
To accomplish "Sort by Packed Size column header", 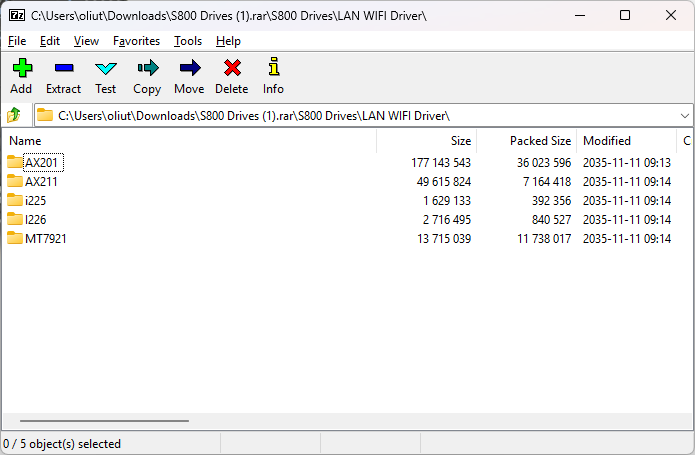I will (x=540, y=141).
